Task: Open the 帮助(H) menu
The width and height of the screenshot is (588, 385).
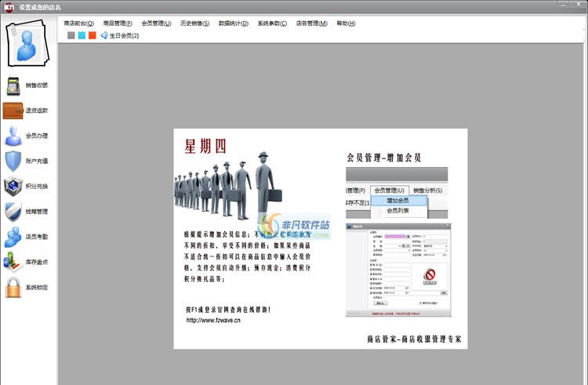Action: (x=346, y=24)
